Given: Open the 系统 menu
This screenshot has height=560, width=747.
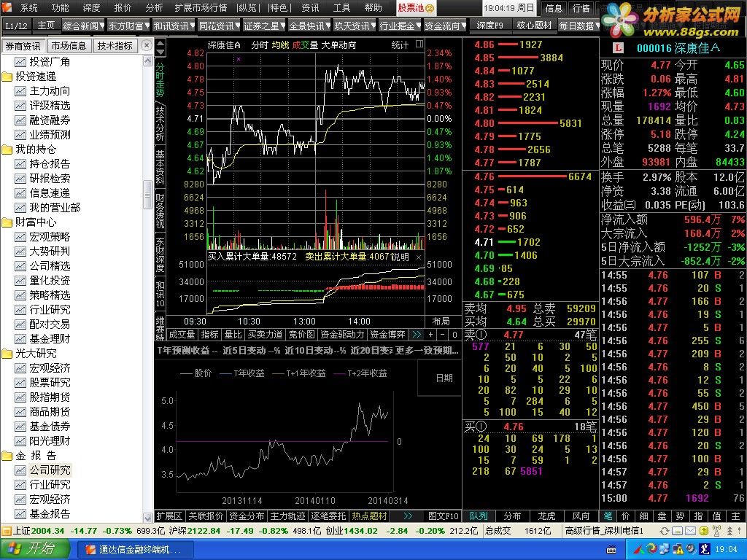Looking at the screenshot, I should pos(28,7).
